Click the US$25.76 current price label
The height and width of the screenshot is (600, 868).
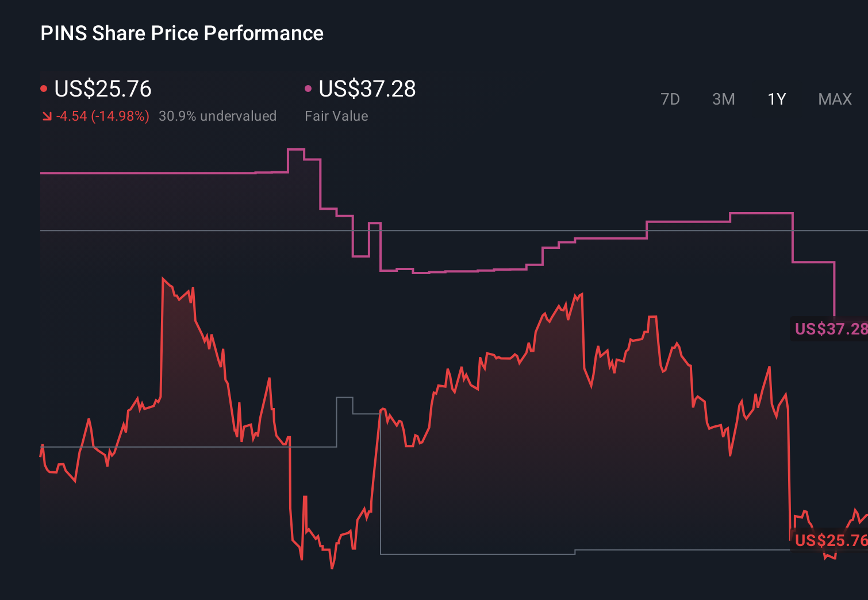pos(102,89)
